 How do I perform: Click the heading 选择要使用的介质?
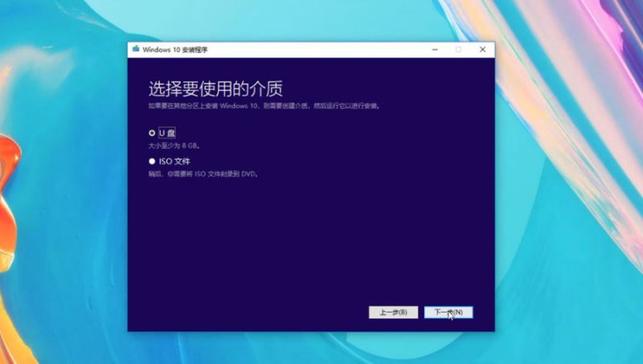215,88
